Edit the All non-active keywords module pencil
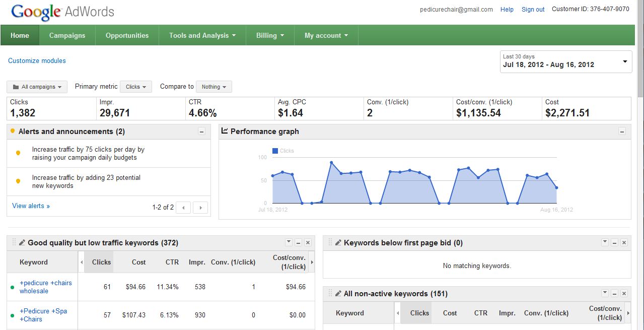The height and width of the screenshot is (330, 644). [338, 293]
